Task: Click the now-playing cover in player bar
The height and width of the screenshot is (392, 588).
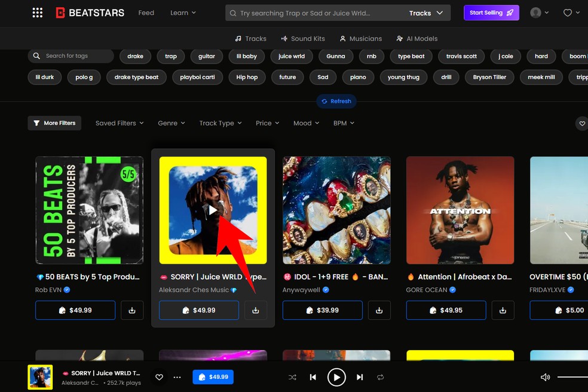Action: pos(40,377)
